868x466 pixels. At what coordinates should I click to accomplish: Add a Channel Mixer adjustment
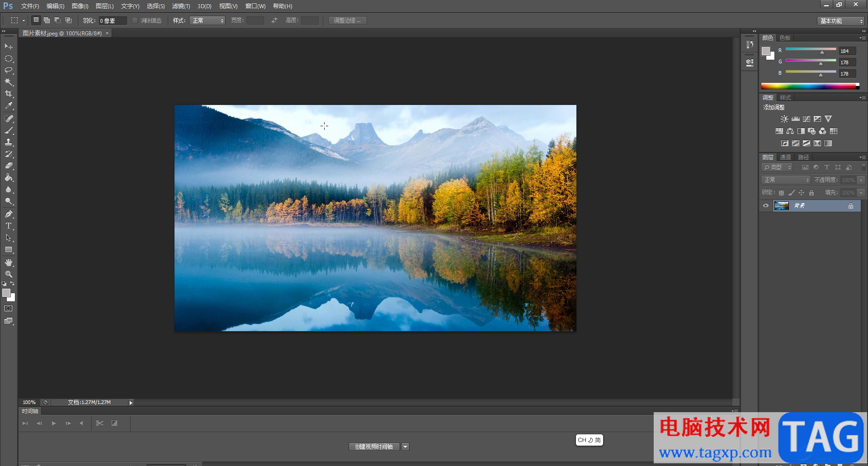click(823, 131)
